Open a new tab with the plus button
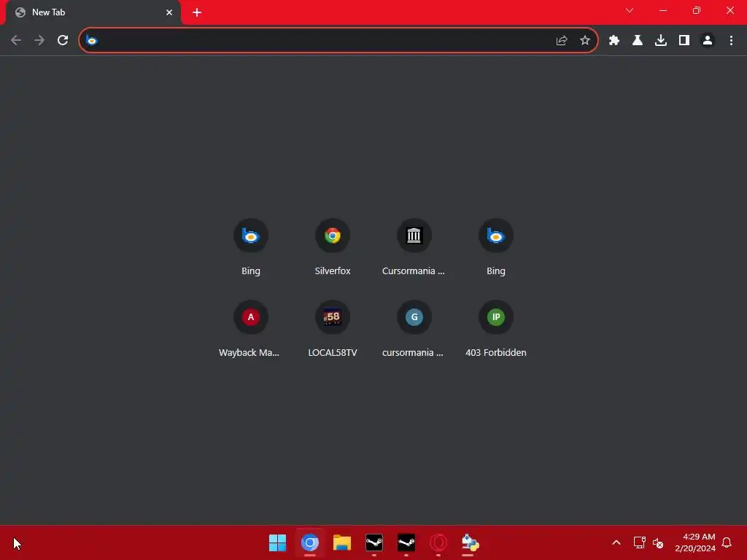This screenshot has height=560, width=747. point(197,12)
